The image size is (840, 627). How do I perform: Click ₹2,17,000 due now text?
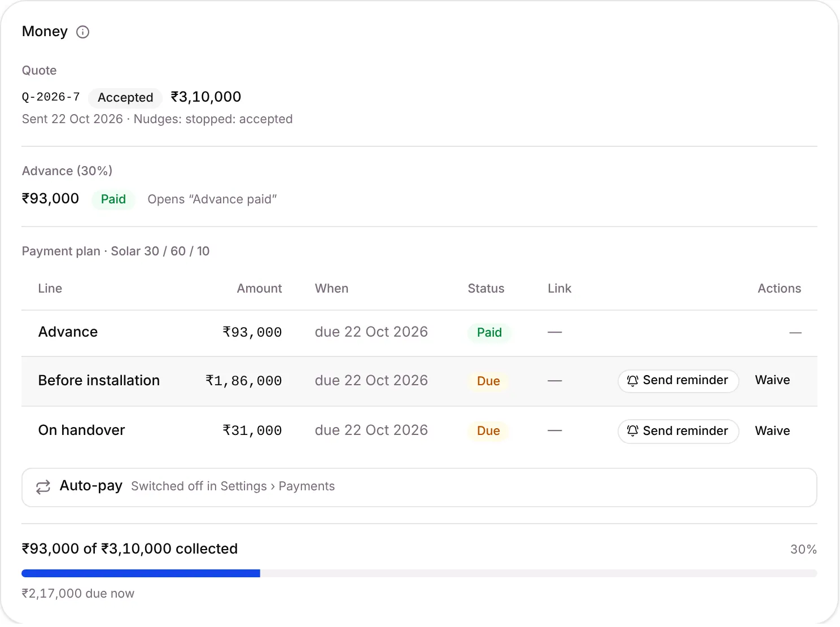tap(78, 594)
